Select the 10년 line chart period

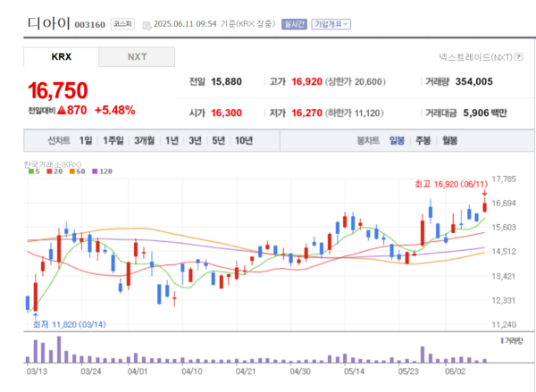click(x=244, y=140)
